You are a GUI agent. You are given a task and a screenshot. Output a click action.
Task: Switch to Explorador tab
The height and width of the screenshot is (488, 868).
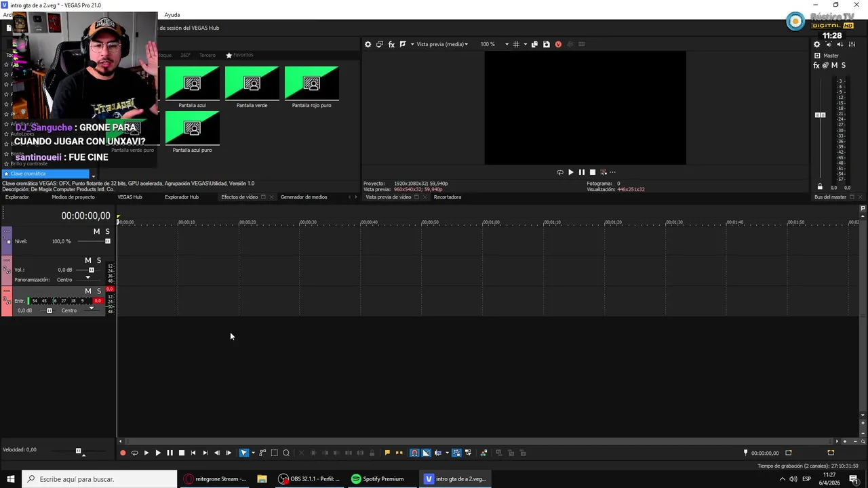(x=18, y=197)
